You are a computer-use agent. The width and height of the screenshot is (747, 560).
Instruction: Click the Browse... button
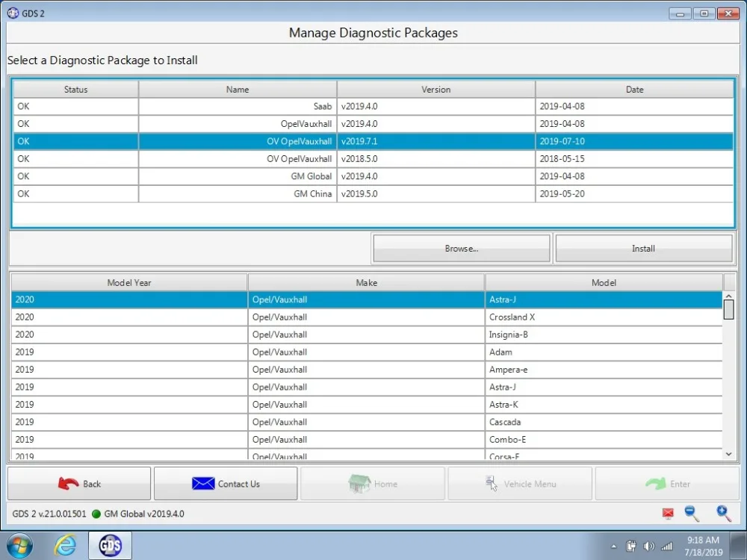[461, 248]
